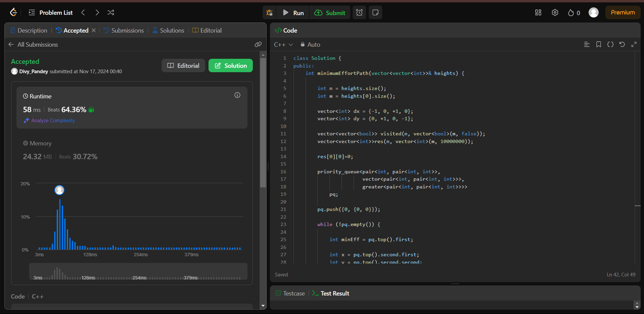
Task: Open the panel layout grid icon
Action: (537, 12)
